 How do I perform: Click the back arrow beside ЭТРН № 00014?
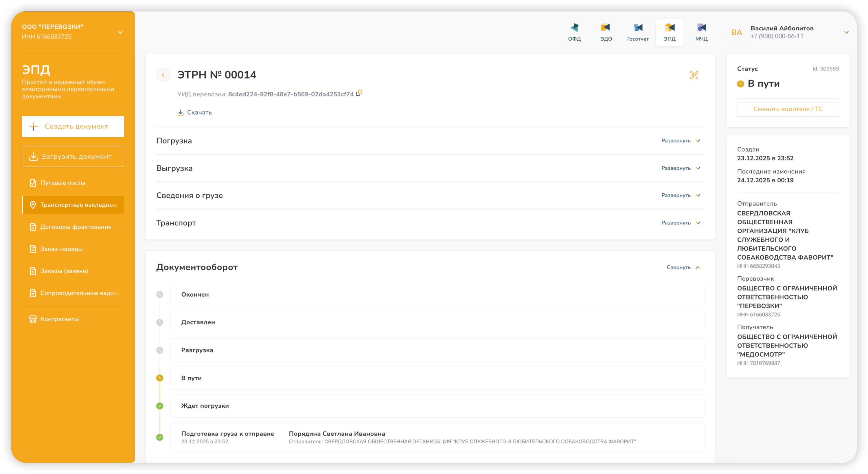pos(163,75)
